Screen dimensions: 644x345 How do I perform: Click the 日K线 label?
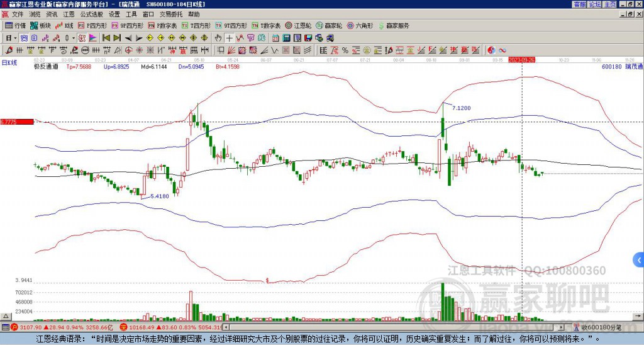[9, 63]
